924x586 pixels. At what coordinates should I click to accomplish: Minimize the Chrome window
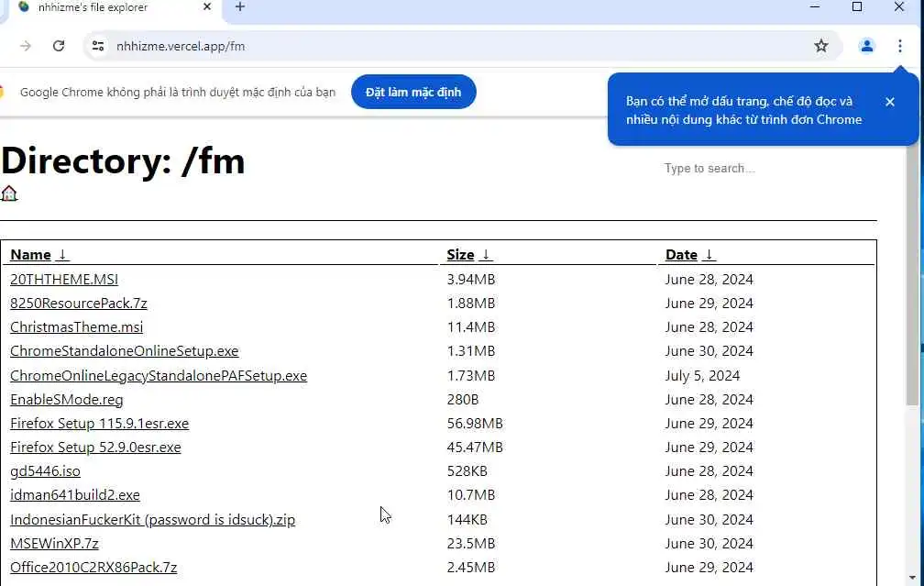814,7
